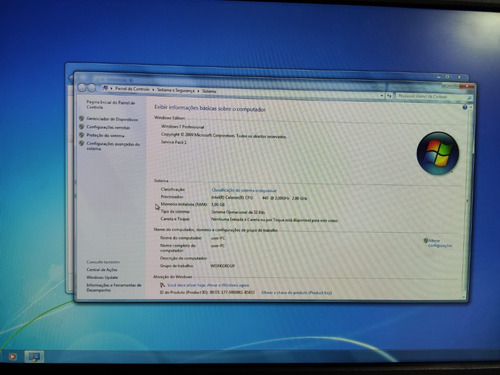The image size is (500, 375).
Task: Open Proteção do sistema link
Action: [105, 135]
